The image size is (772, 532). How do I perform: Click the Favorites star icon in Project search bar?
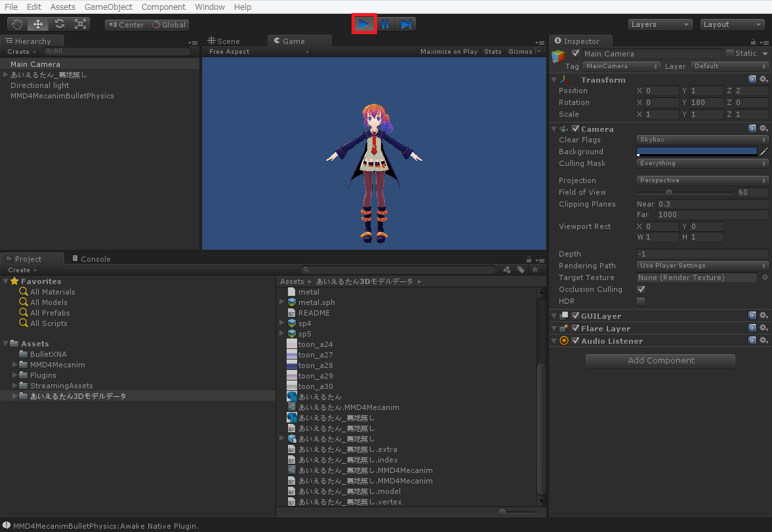[x=535, y=270]
